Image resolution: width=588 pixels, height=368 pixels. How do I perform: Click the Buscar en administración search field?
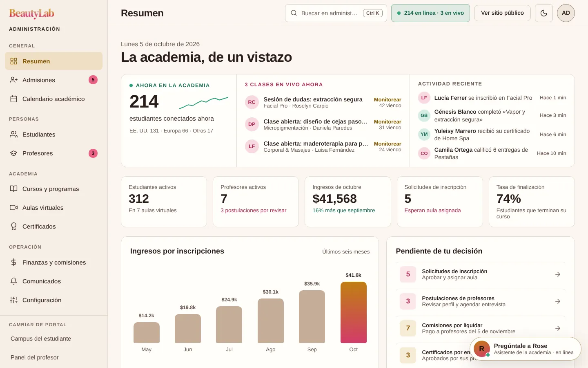coord(336,13)
